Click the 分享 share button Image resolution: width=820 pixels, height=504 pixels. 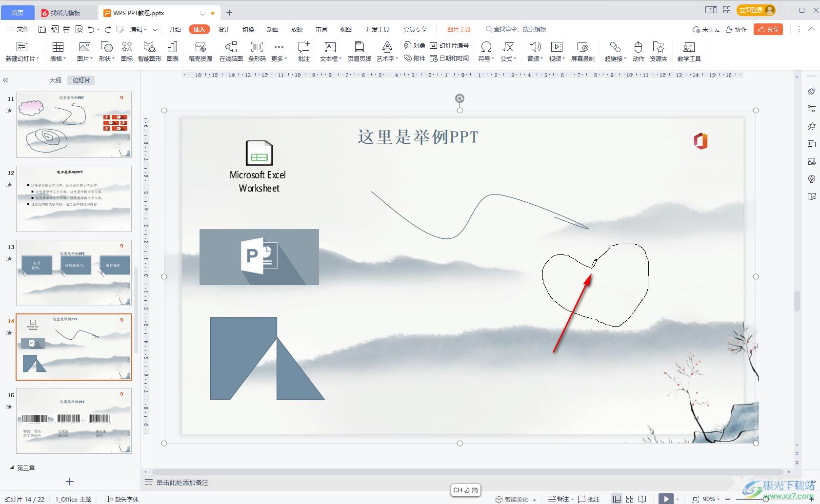tap(768, 29)
